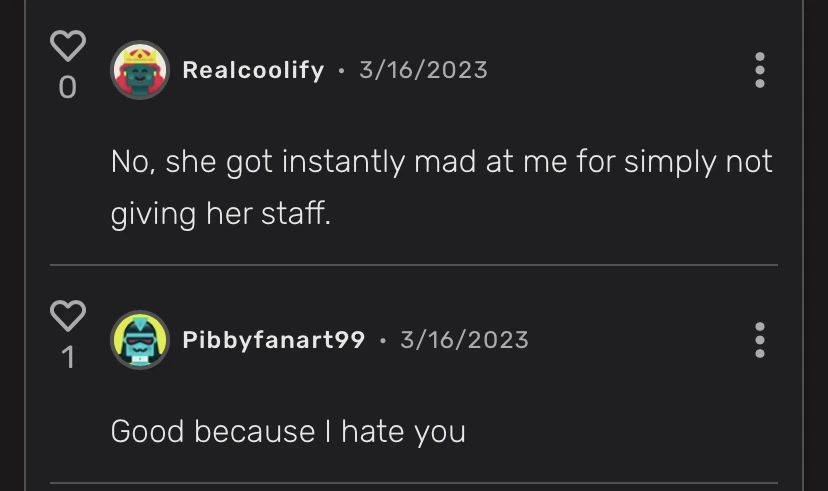Click the word "simply" in Realcoolify's comment
The height and width of the screenshot is (491, 828).
click(x=669, y=162)
